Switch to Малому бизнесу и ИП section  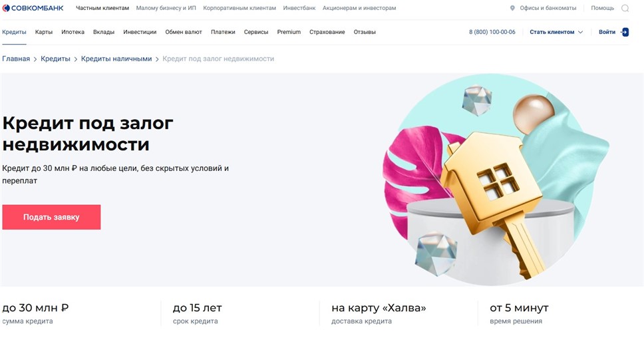pyautogui.click(x=166, y=8)
